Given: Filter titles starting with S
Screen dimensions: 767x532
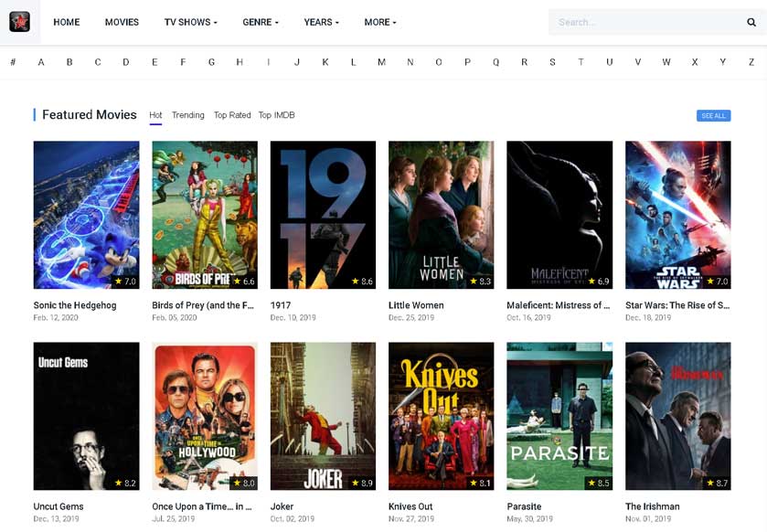Looking at the screenshot, I should point(552,62).
